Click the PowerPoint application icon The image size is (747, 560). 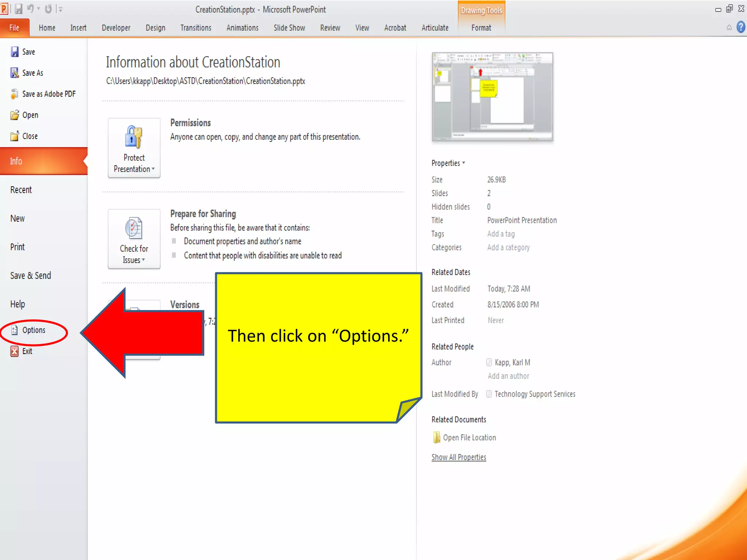click(x=4, y=9)
